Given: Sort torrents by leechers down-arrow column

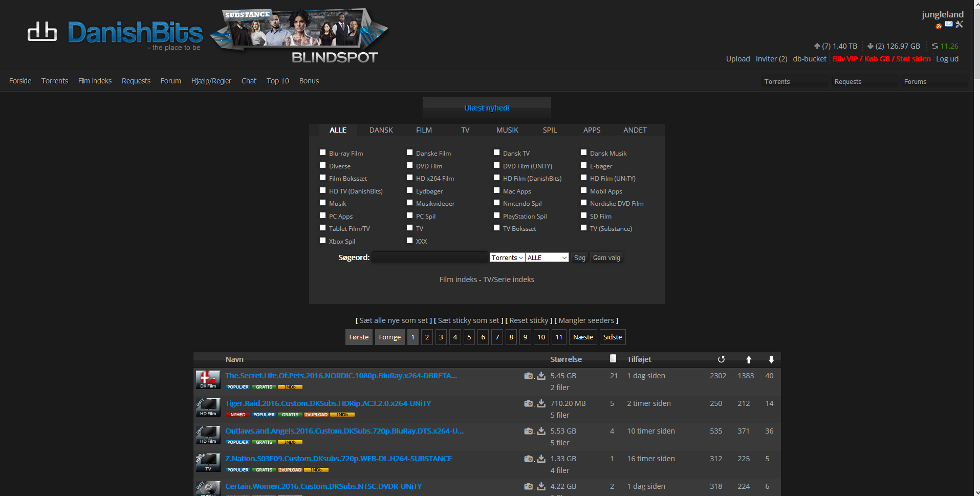Looking at the screenshot, I should click(771, 359).
